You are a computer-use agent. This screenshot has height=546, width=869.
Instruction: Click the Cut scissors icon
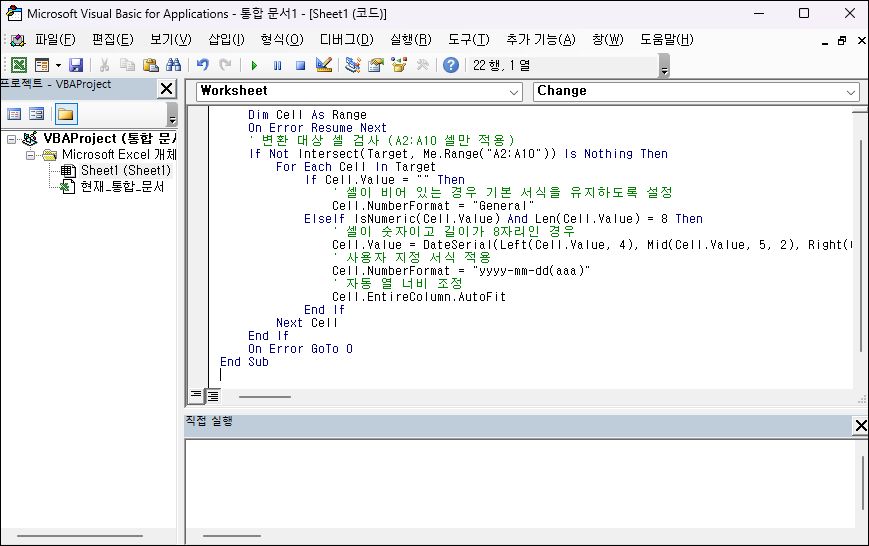pyautogui.click(x=104, y=65)
